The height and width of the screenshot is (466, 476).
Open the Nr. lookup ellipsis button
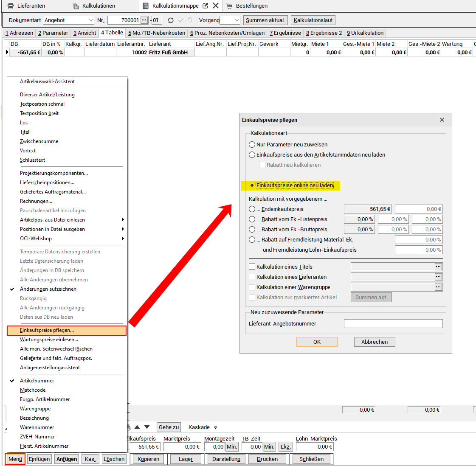(144, 20)
